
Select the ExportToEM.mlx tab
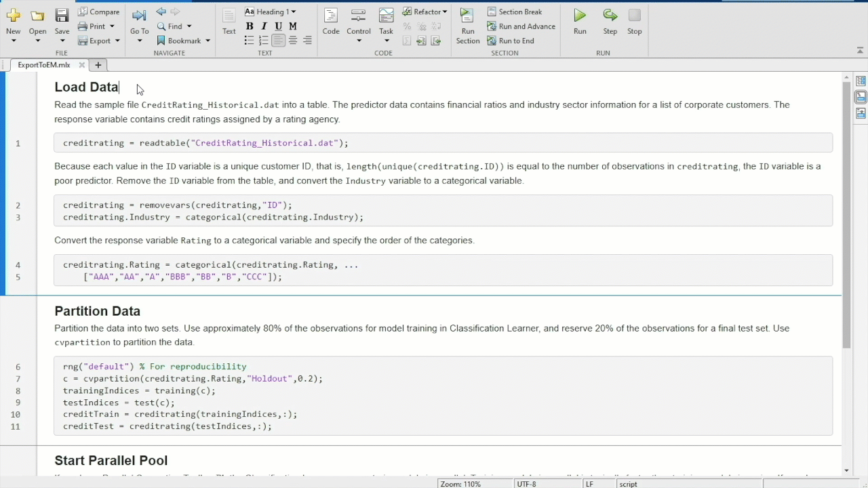pos(44,65)
